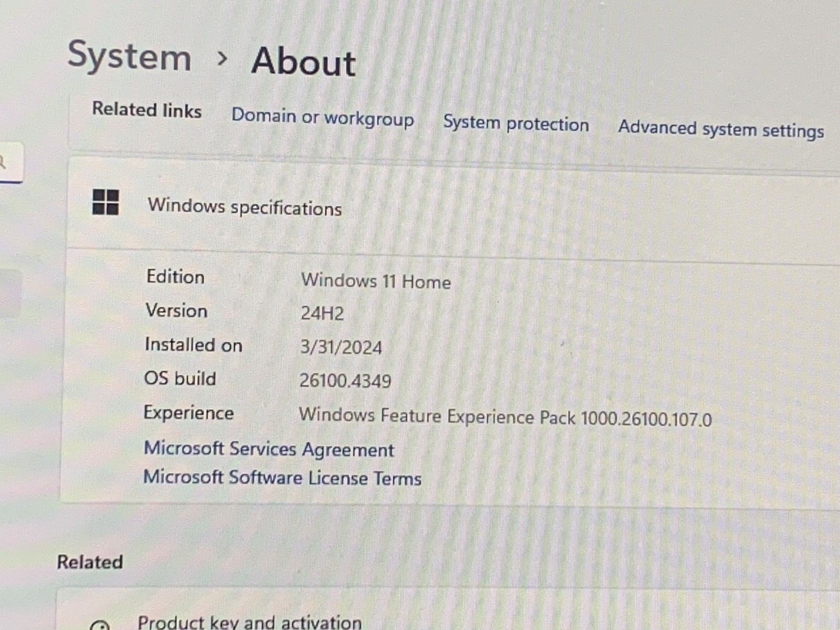Click the Product key and activation icon
This screenshot has height=630, width=840.
pos(100,626)
